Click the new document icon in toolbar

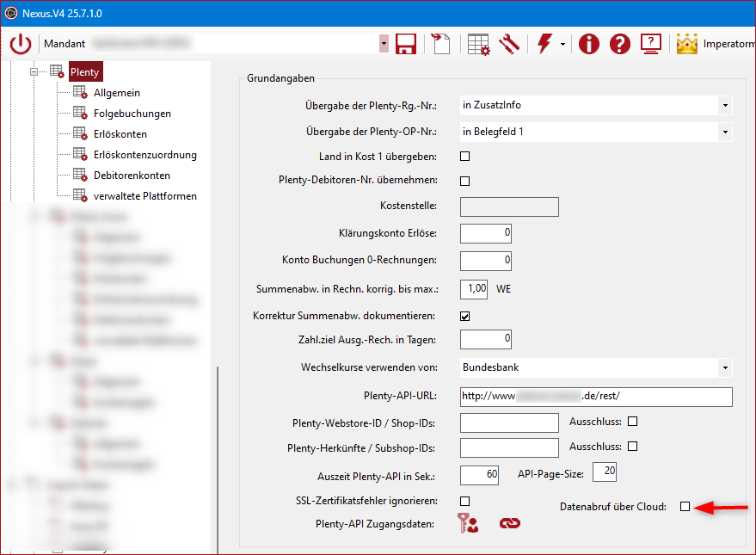[440, 44]
